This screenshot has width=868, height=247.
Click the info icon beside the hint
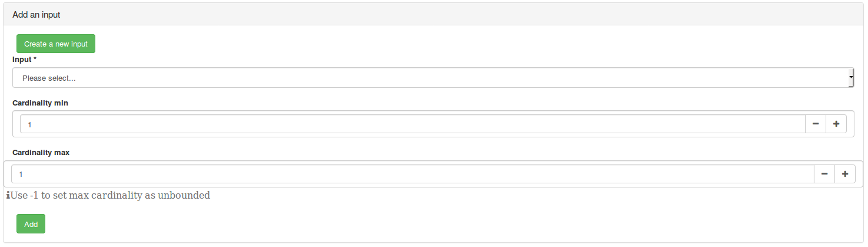point(8,195)
